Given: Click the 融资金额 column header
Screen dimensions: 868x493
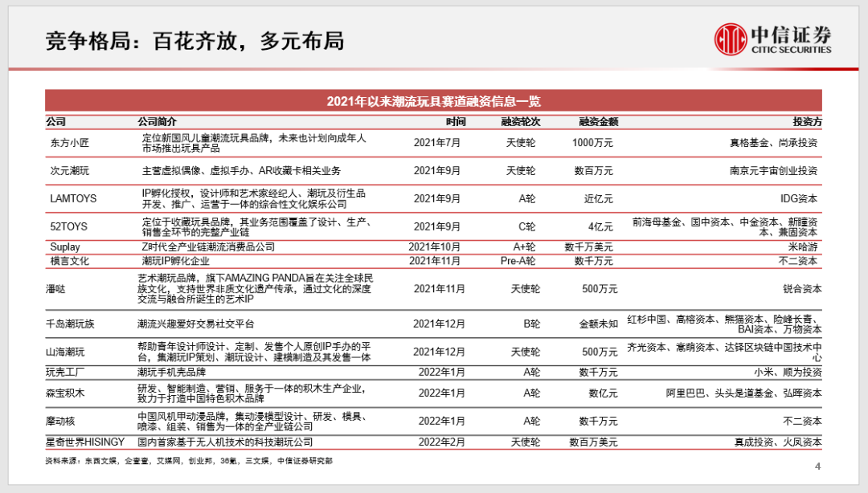Looking at the screenshot, I should 599,122.
